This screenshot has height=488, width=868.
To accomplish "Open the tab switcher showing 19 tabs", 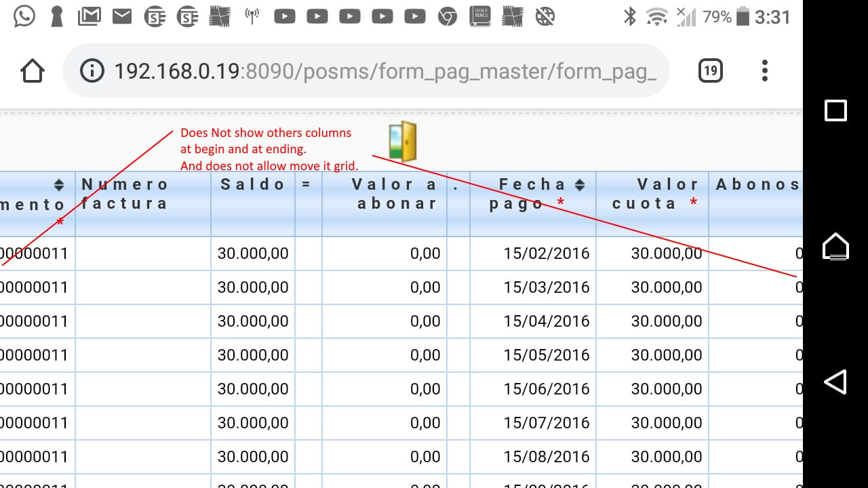I will (710, 70).
